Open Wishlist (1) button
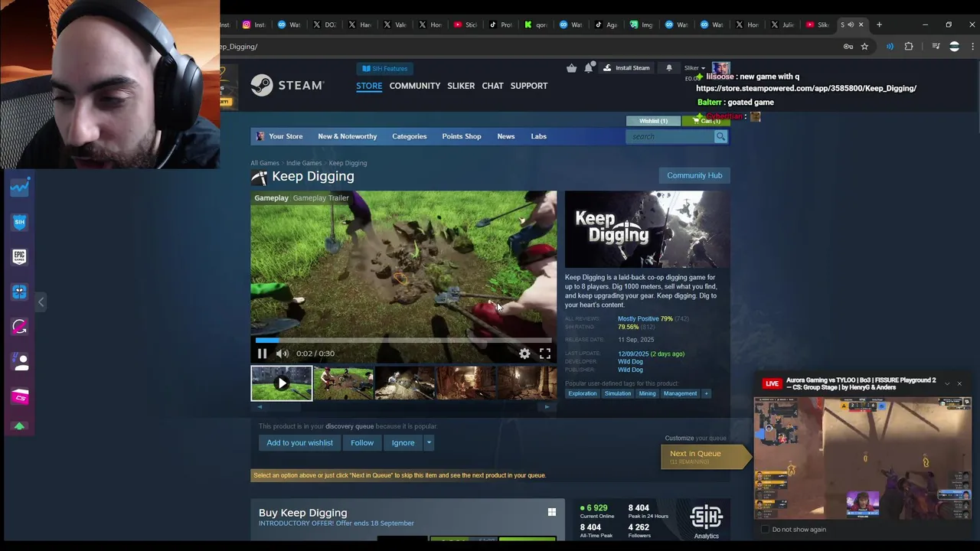The width and height of the screenshot is (980, 551). point(653,121)
